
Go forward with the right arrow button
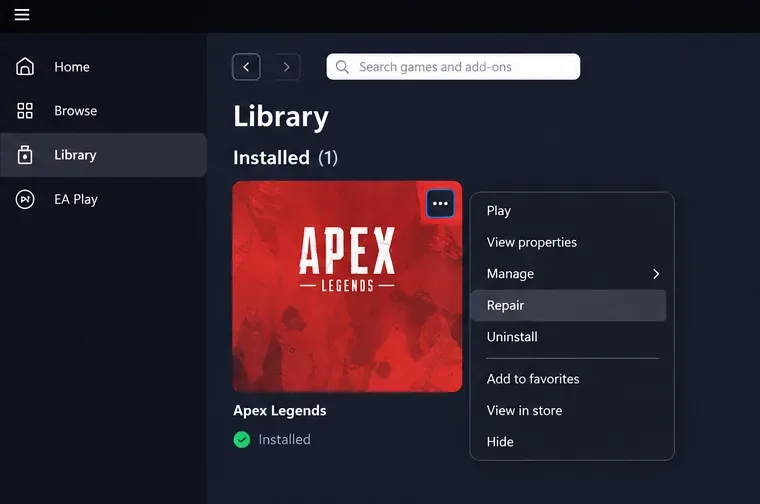(x=286, y=67)
